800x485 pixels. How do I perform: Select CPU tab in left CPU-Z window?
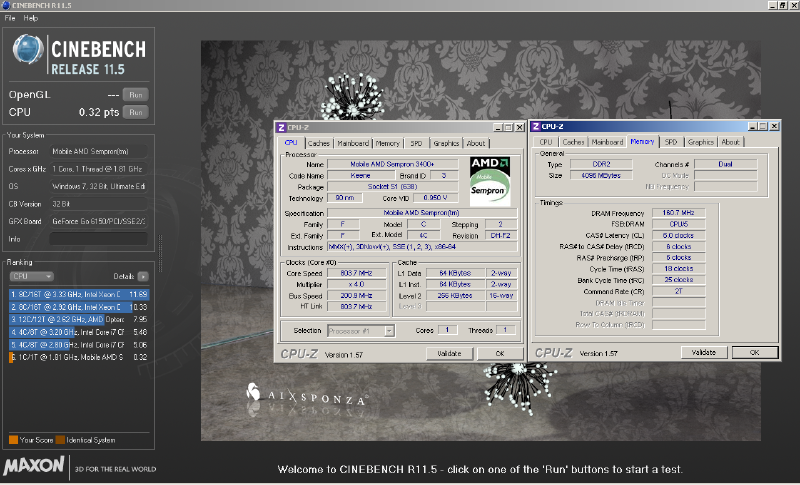(x=291, y=143)
